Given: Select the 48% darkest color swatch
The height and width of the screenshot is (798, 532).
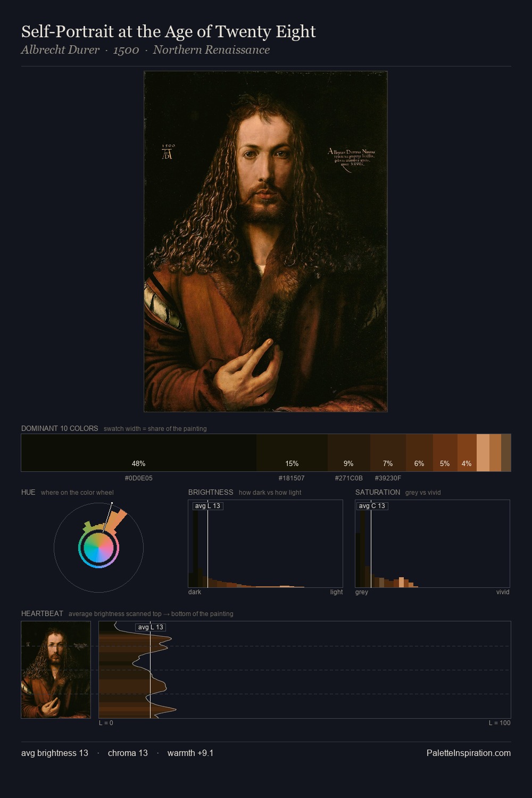Looking at the screenshot, I should point(139,453).
